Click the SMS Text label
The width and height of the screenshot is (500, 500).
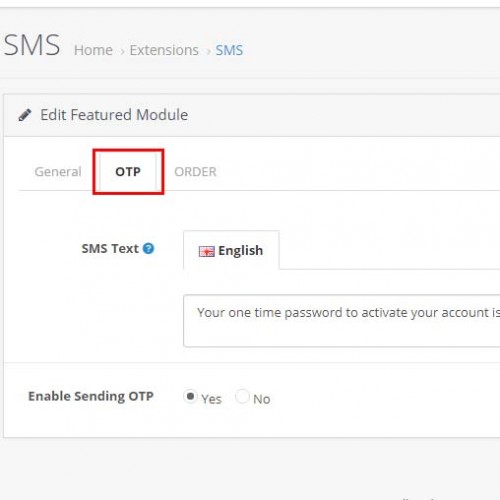tap(110, 249)
